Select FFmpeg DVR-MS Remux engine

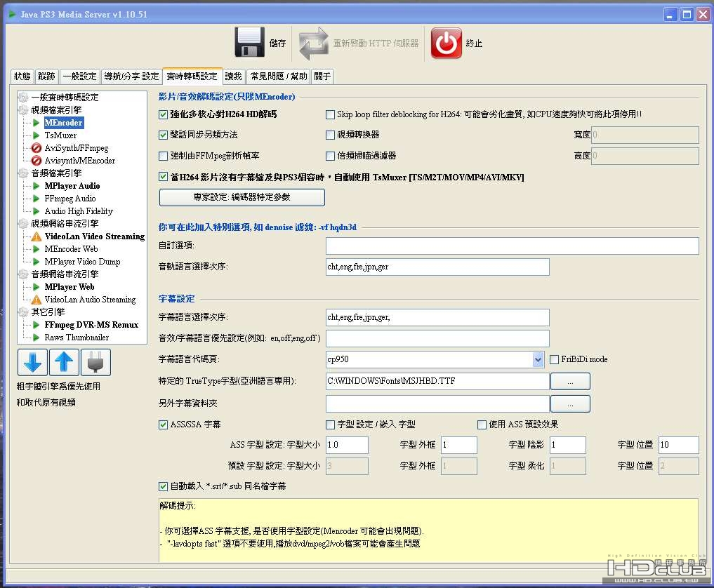(x=91, y=324)
